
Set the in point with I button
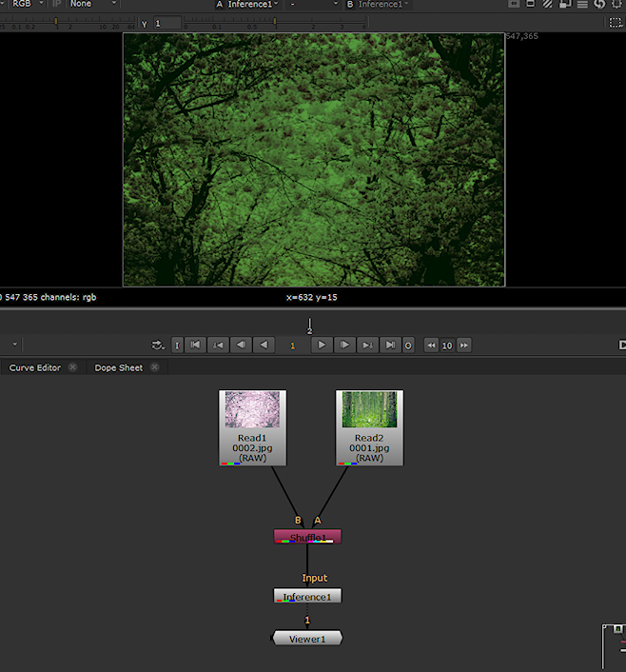(177, 346)
